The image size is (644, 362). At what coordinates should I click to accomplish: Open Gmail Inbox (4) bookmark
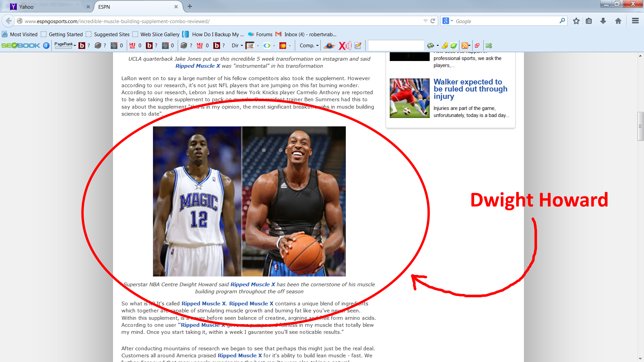306,34
